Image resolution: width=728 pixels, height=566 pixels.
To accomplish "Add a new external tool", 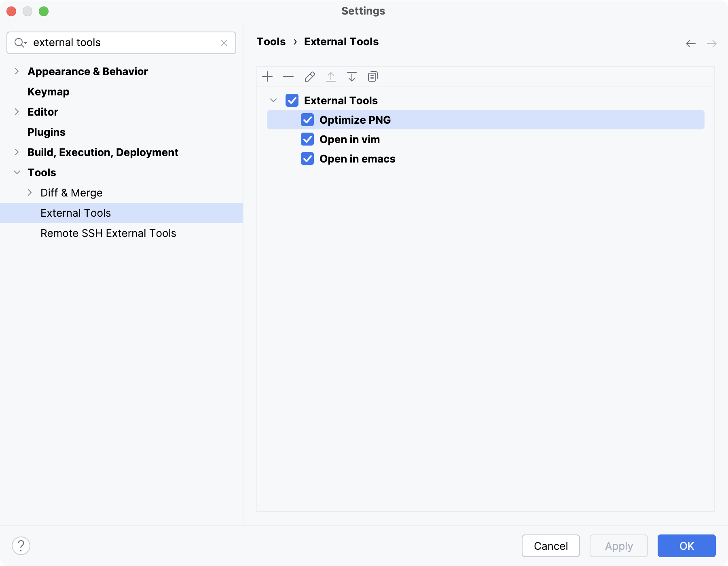I will click(267, 76).
